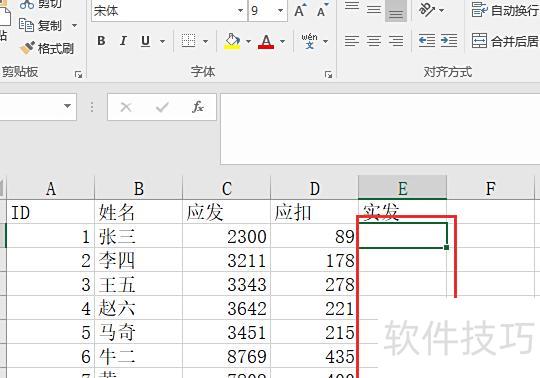
Task: Select cell containing 李四
Action: pos(138,260)
